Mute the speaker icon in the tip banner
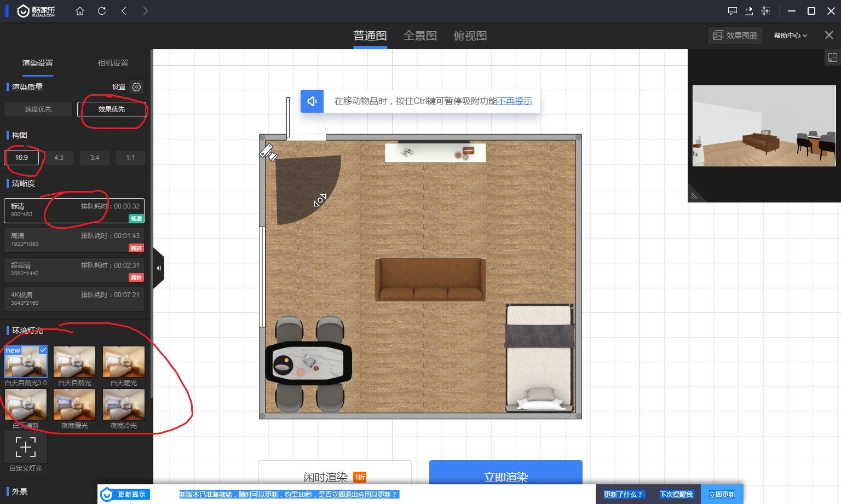Image resolution: width=841 pixels, height=504 pixels. tap(312, 101)
